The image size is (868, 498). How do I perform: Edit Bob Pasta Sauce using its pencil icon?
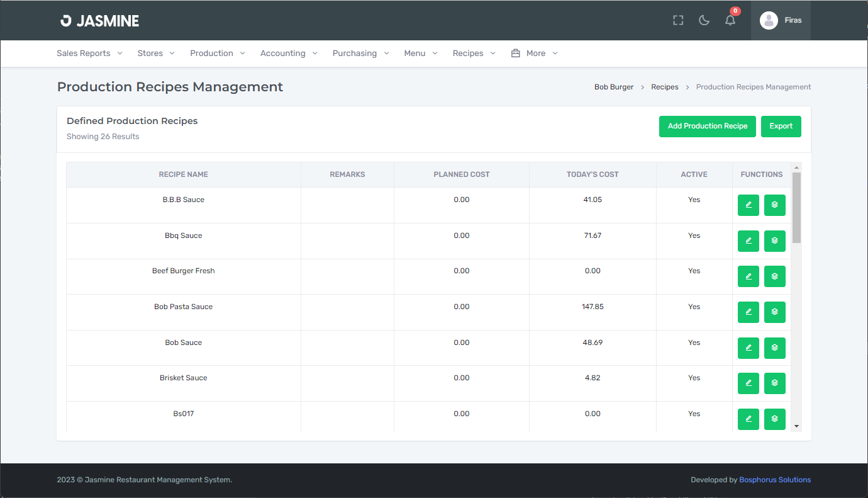coord(748,312)
